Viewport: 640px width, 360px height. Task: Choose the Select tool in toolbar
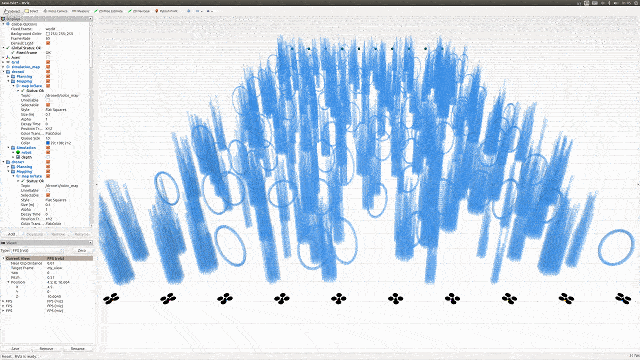pyautogui.click(x=31, y=11)
